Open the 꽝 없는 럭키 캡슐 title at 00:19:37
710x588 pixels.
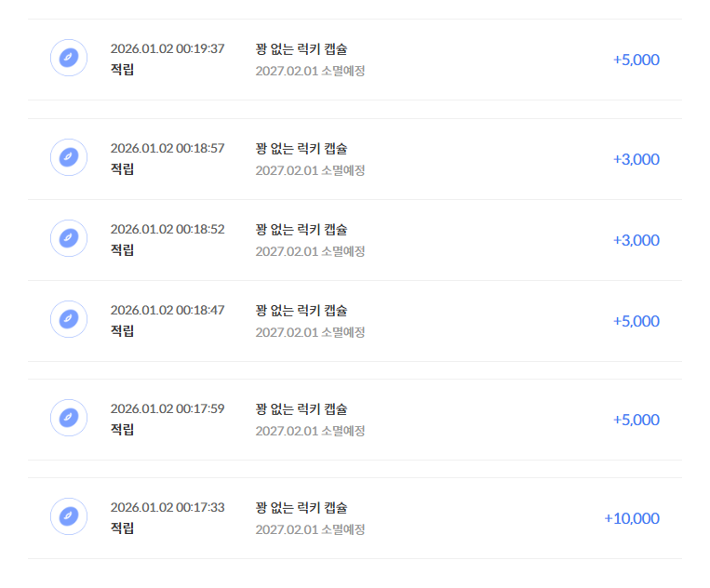coord(301,48)
